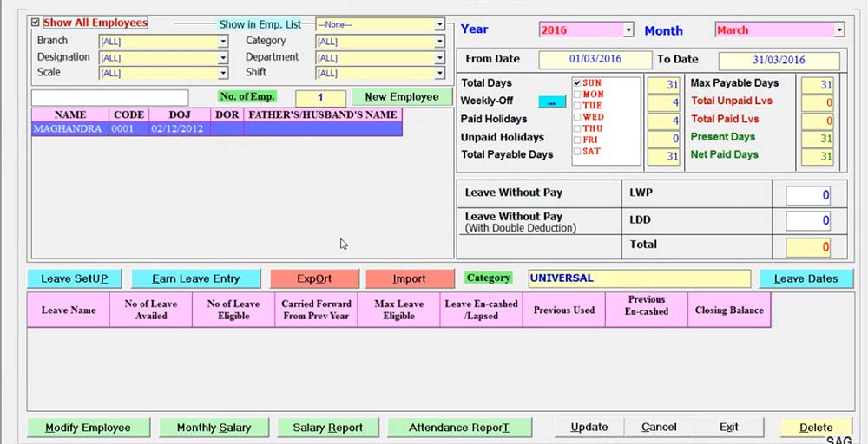Click the Update button

tap(589, 427)
